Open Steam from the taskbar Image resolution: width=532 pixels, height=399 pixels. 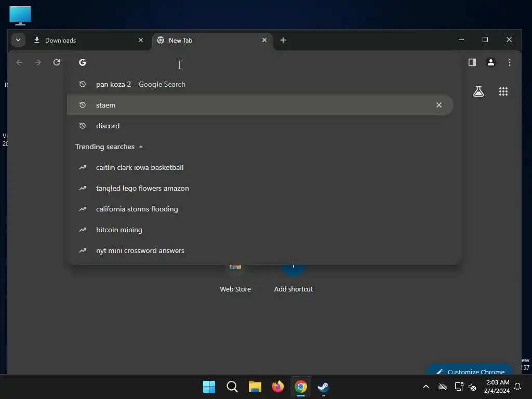pos(323,387)
